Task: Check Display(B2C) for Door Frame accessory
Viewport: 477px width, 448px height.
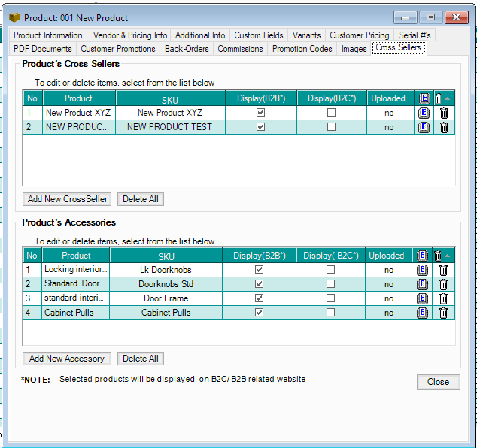Action: click(330, 298)
